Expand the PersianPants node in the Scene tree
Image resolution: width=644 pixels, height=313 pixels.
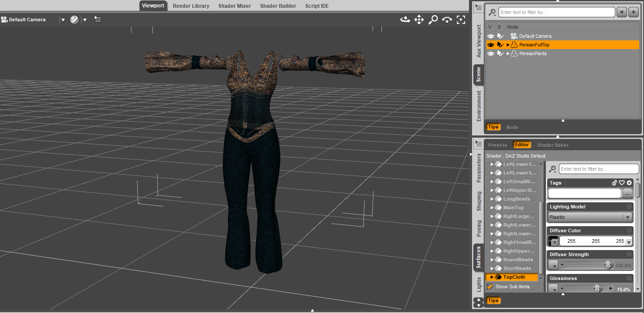(508, 53)
